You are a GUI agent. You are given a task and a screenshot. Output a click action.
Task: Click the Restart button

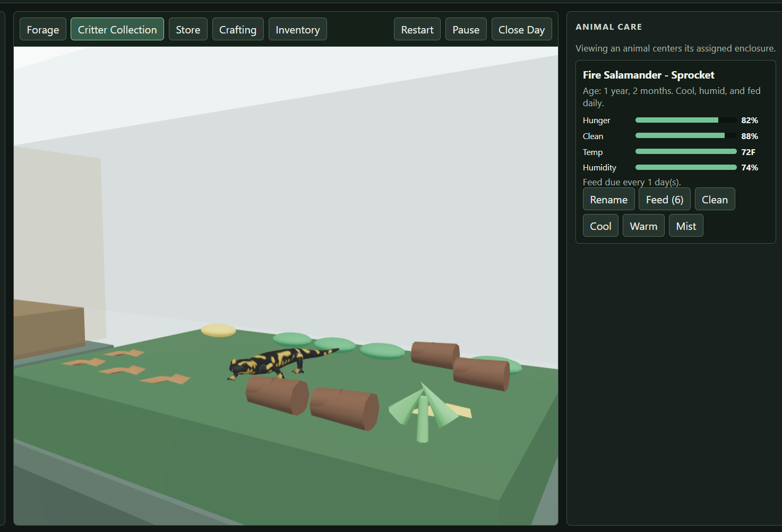[x=417, y=29]
